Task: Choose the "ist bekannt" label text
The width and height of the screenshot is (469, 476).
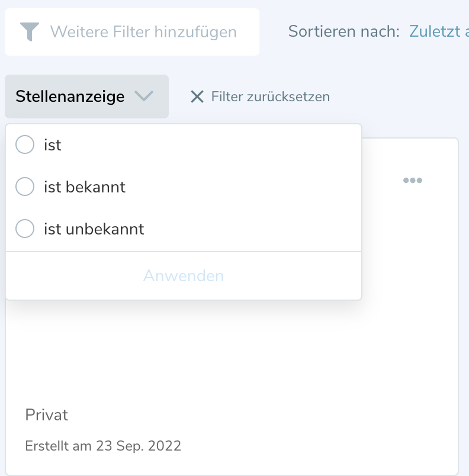Action: tap(85, 187)
